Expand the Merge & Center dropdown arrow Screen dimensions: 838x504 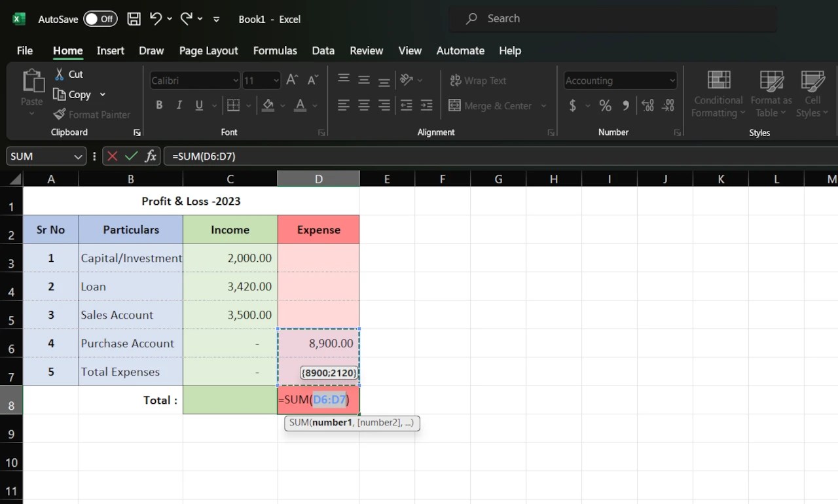click(x=544, y=105)
